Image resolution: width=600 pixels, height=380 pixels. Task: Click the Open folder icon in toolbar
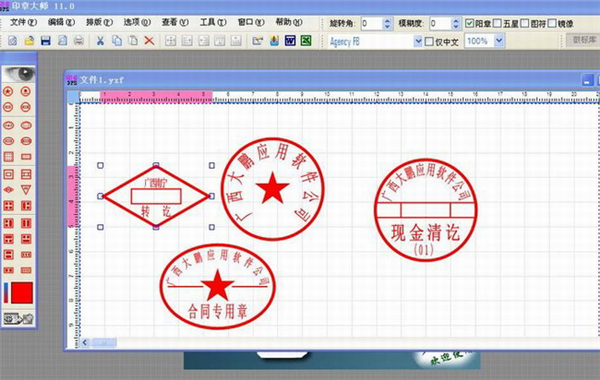tap(29, 41)
